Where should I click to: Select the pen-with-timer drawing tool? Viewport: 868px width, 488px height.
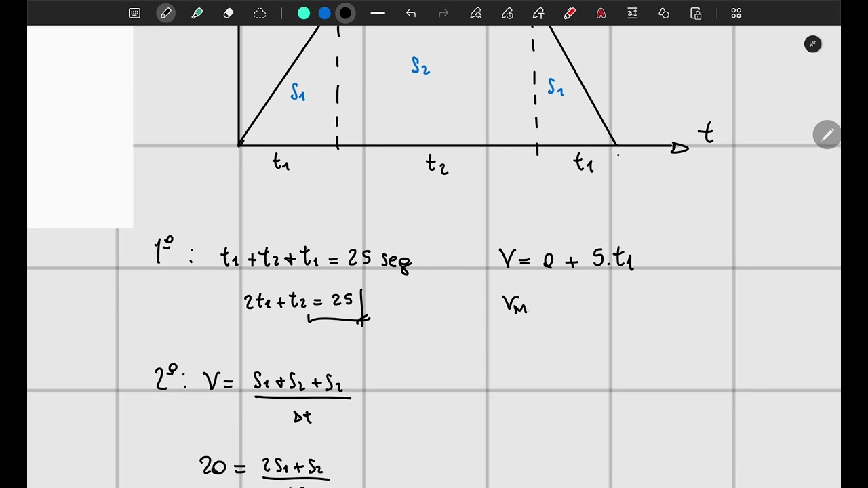click(507, 13)
